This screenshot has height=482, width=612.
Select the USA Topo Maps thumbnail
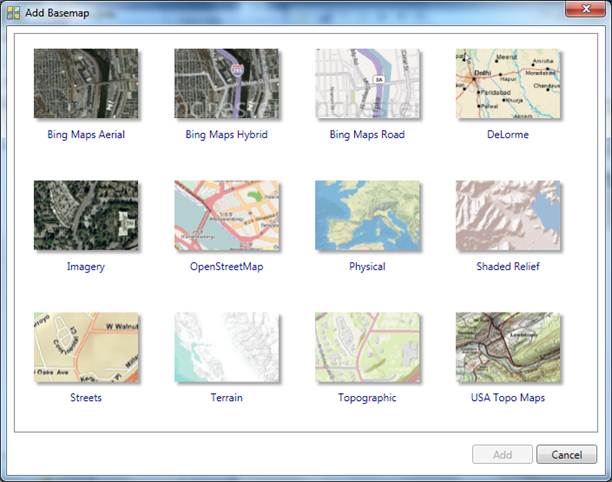(508, 347)
